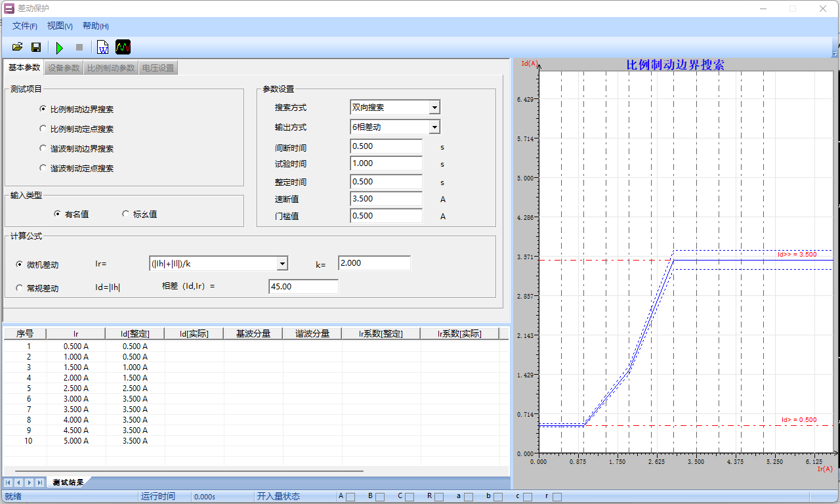
Task: Click the gray stop test icon
Action: tap(79, 47)
